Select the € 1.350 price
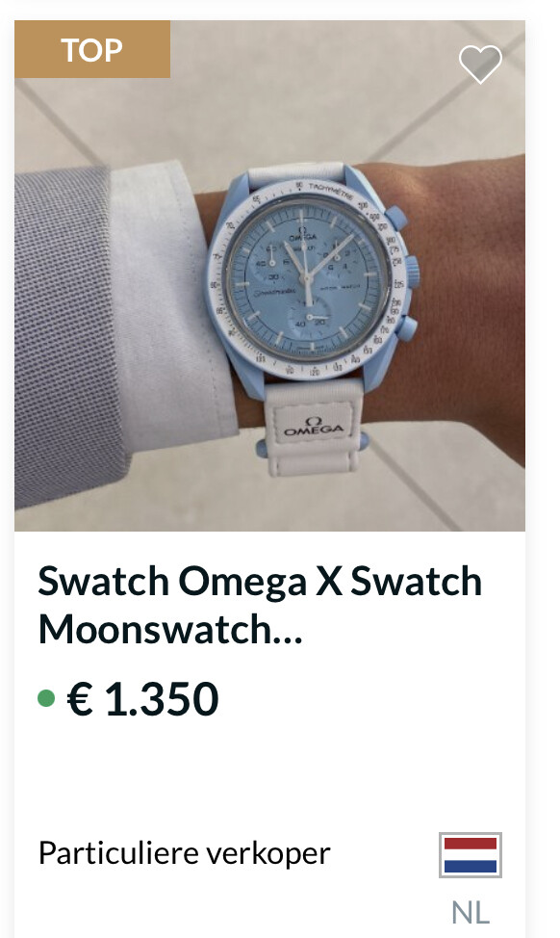The height and width of the screenshot is (938, 560). 142,698
